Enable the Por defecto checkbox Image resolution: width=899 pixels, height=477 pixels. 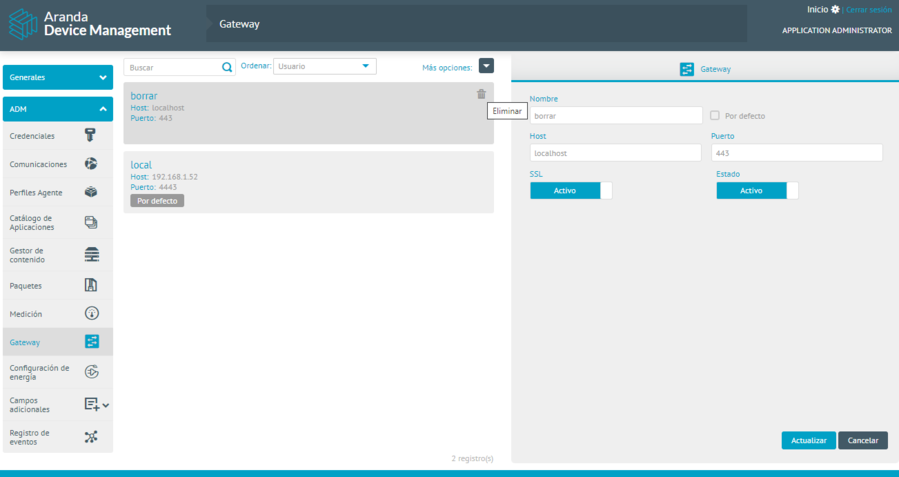pyautogui.click(x=714, y=116)
